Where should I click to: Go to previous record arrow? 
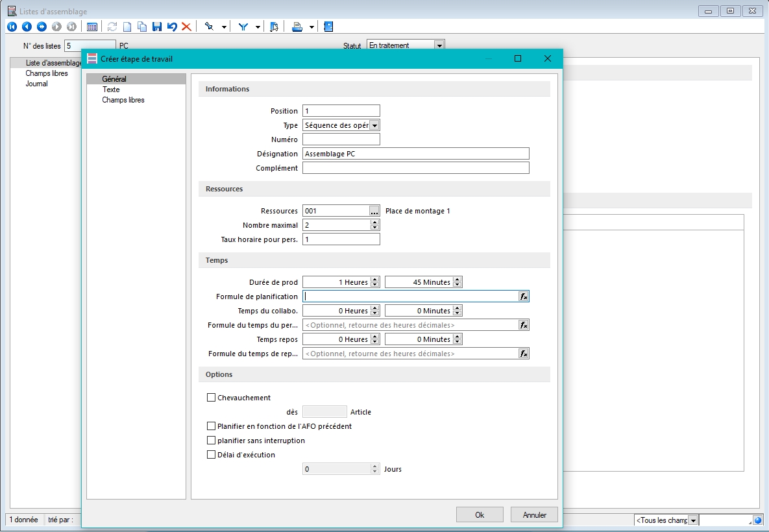coord(27,27)
